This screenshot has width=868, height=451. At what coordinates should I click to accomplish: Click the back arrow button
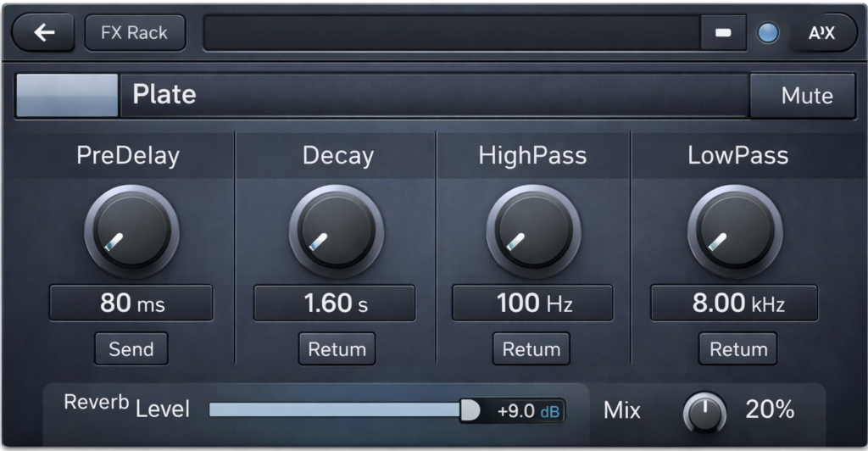coord(43,33)
